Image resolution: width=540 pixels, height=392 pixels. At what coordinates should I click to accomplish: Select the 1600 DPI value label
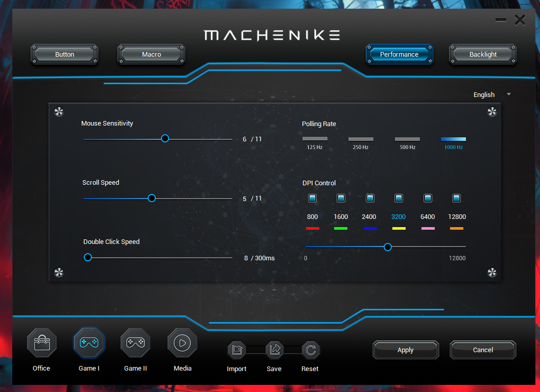(x=341, y=217)
